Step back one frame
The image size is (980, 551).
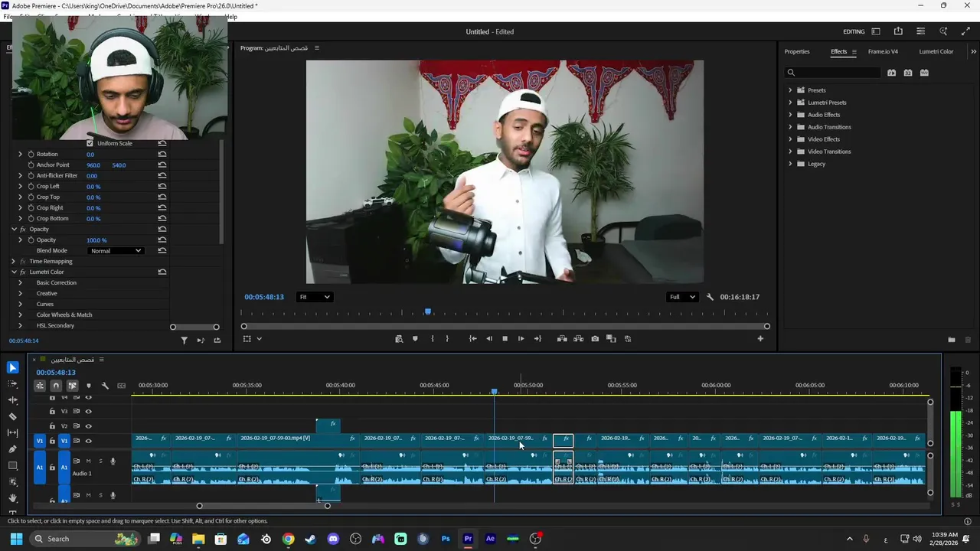tap(489, 339)
